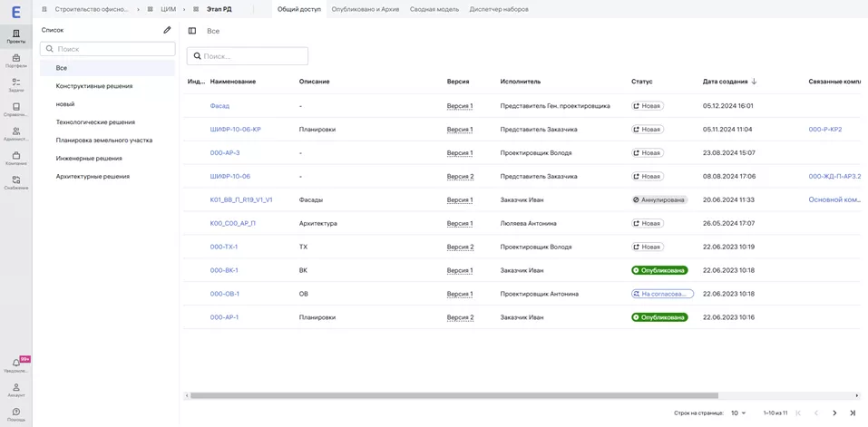
Task: Open the Портфели sidebar icon
Action: coord(15,60)
